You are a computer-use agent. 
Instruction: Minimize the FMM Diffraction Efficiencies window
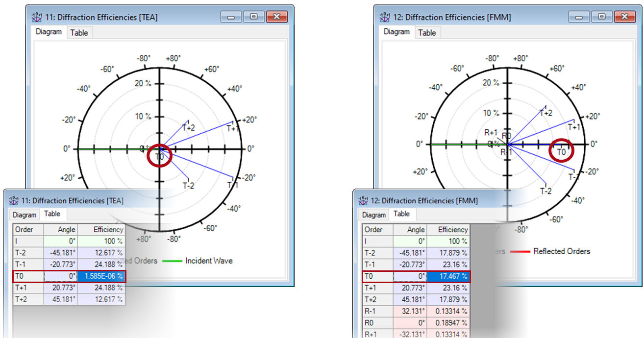tap(579, 16)
